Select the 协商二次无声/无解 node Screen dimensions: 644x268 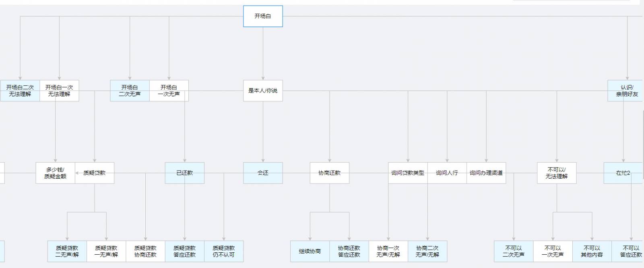click(427, 252)
